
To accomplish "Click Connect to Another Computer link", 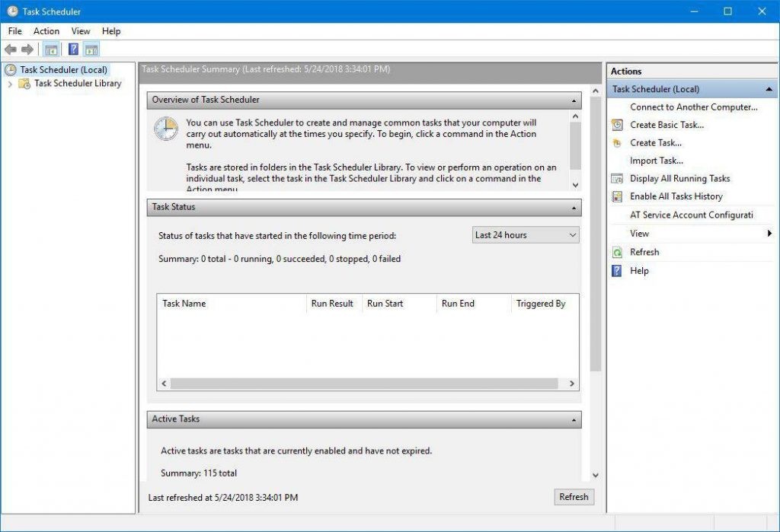I will (693, 107).
